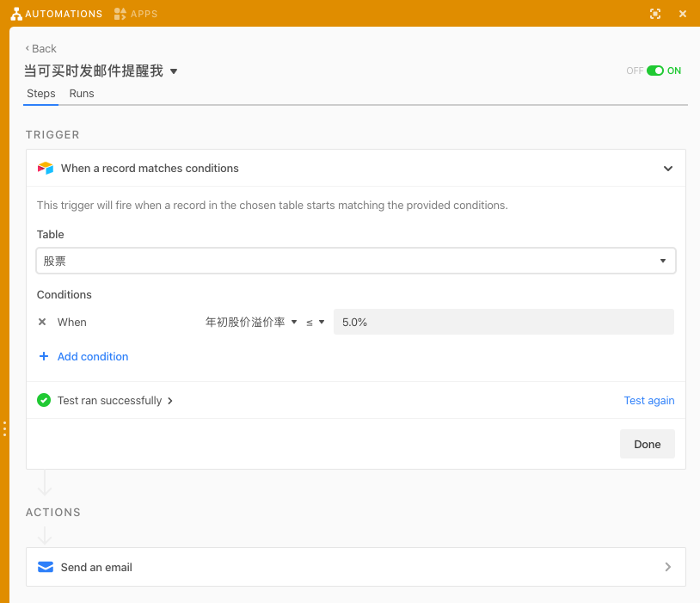This screenshot has height=603, width=700.
Task: Click the blue plus icon beside Add condition
Action: pyautogui.click(x=43, y=356)
